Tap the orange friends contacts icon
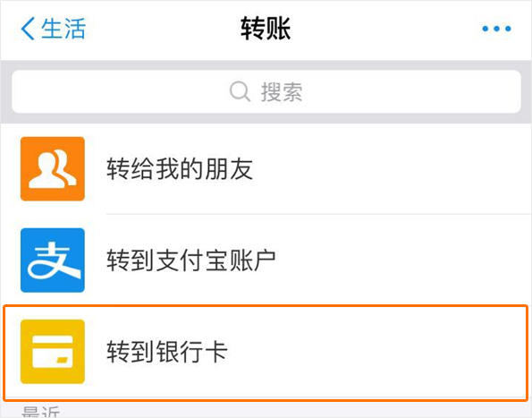532x418 pixels. (53, 169)
